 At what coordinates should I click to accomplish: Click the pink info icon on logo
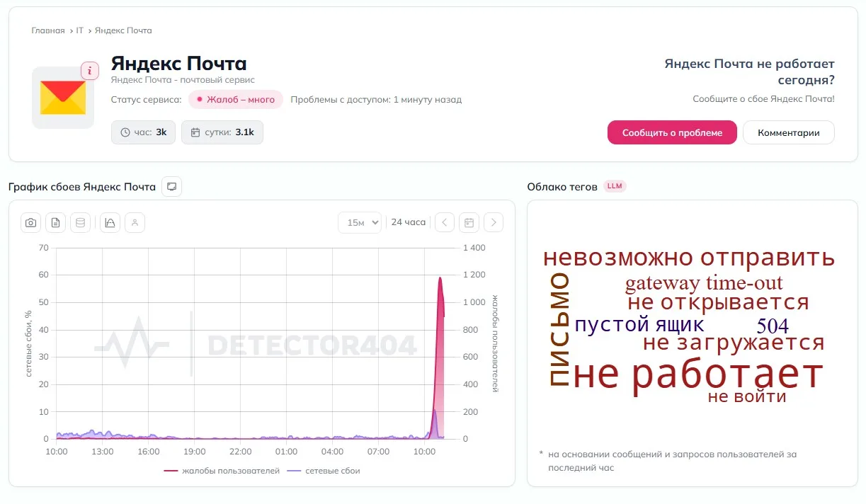(x=90, y=71)
